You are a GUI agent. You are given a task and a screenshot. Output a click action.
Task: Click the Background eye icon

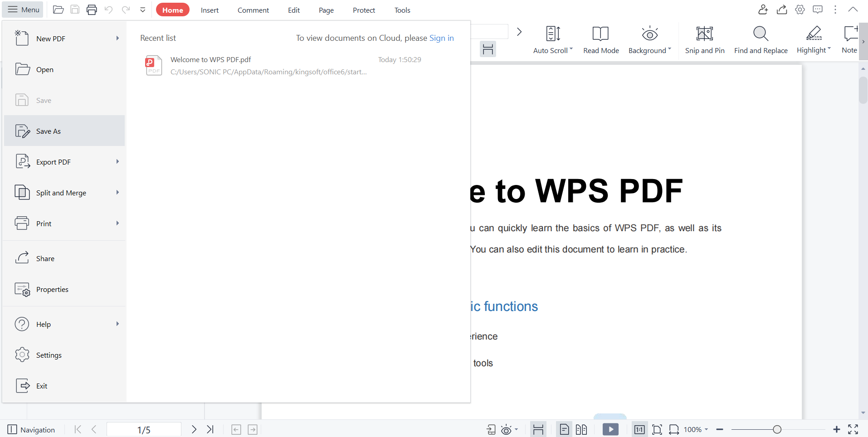(x=650, y=34)
